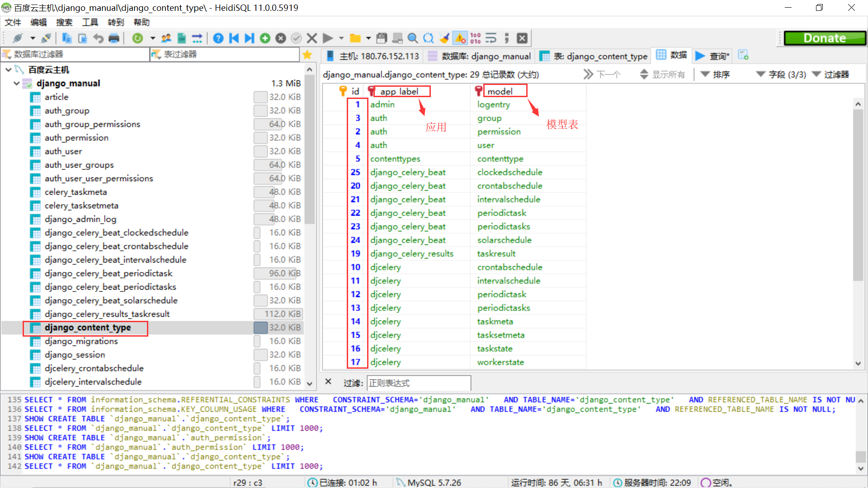This screenshot has height=488, width=868.
Task: Open dropdown arrow beside run query icon
Action: point(341,38)
